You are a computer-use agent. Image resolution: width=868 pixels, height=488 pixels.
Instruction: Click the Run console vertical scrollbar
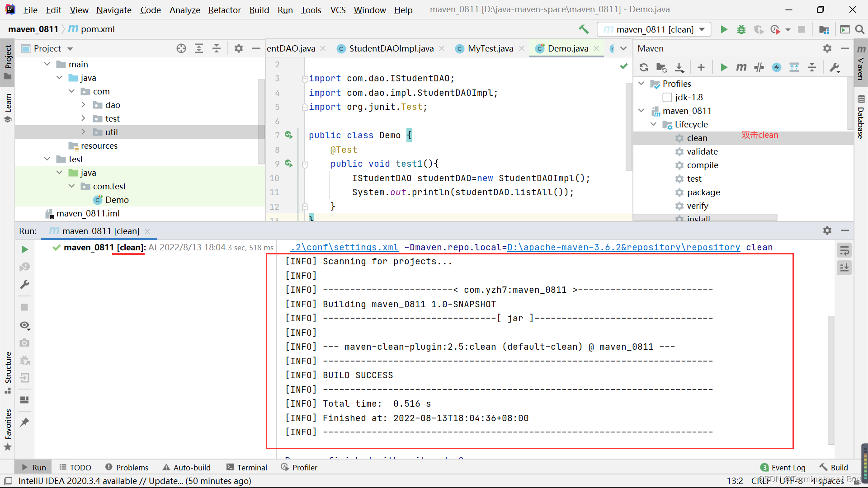[x=831, y=380]
